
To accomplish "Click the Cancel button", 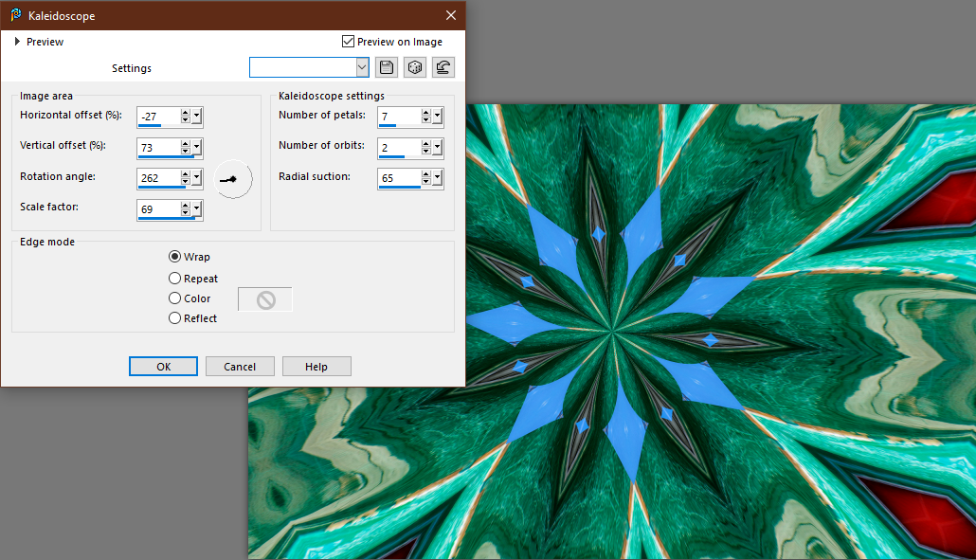I will point(240,367).
